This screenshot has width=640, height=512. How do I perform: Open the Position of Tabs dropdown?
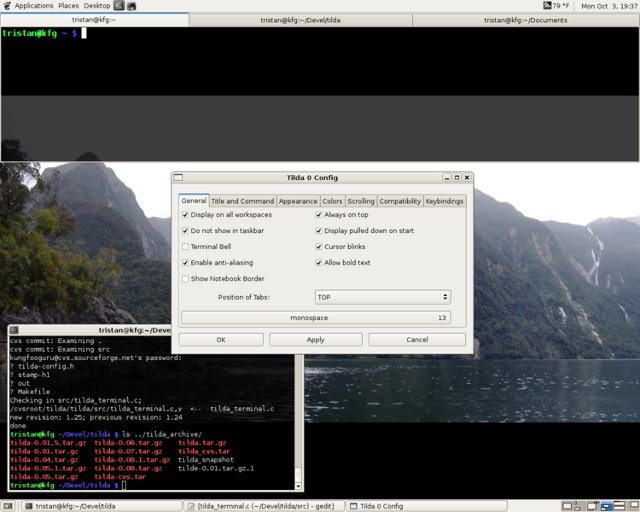(383, 297)
